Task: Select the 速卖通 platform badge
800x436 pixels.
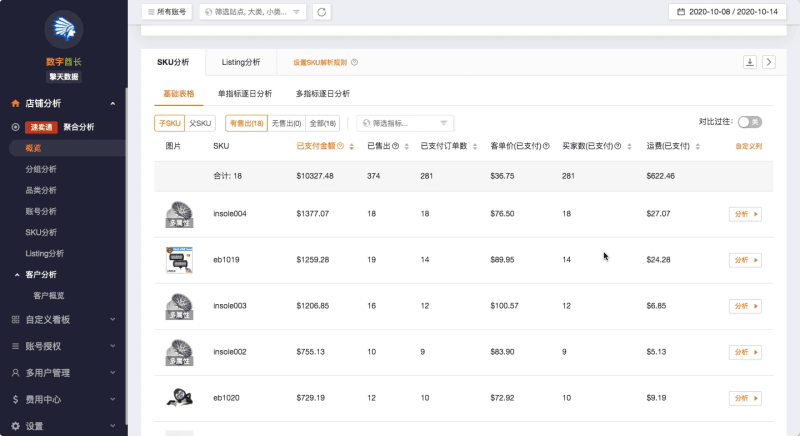Action: point(41,127)
